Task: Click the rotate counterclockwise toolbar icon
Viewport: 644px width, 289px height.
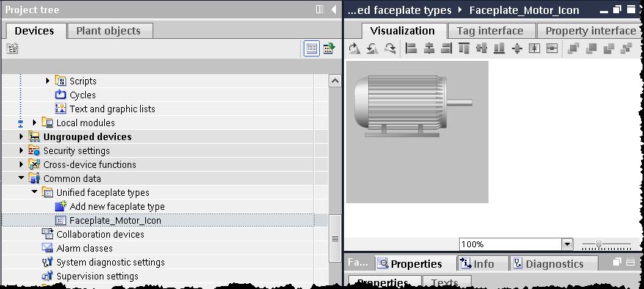Action: 372,48
